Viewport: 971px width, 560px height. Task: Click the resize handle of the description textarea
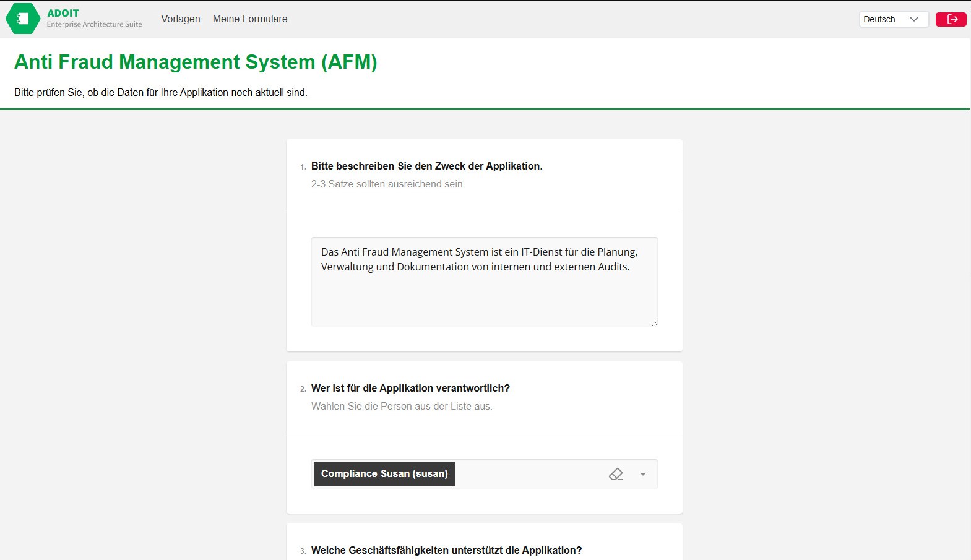654,323
